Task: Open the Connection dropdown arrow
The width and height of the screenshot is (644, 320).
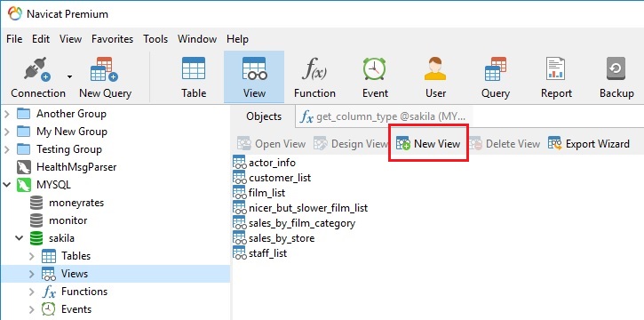Action: pyautogui.click(x=69, y=76)
